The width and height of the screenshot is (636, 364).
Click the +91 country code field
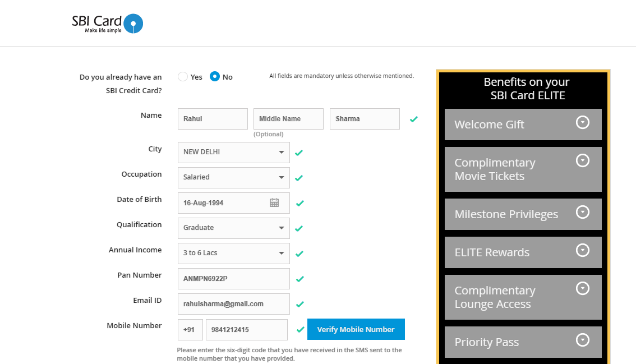[x=190, y=330]
